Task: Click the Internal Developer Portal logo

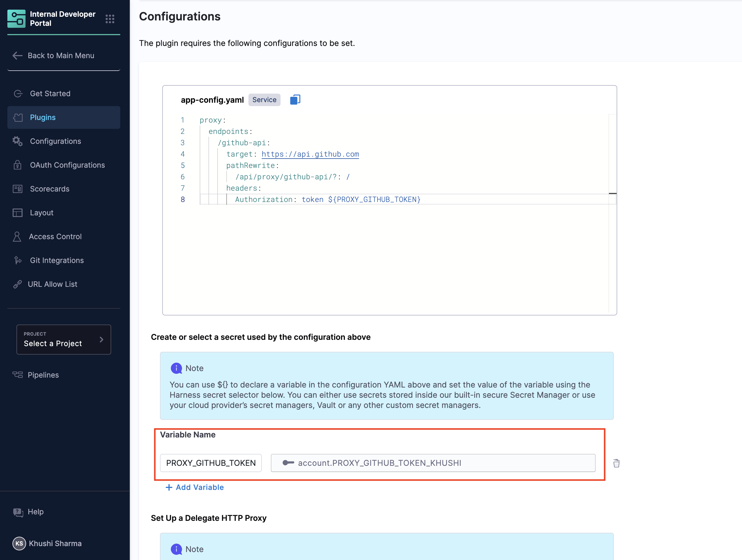Action: pos(16,19)
